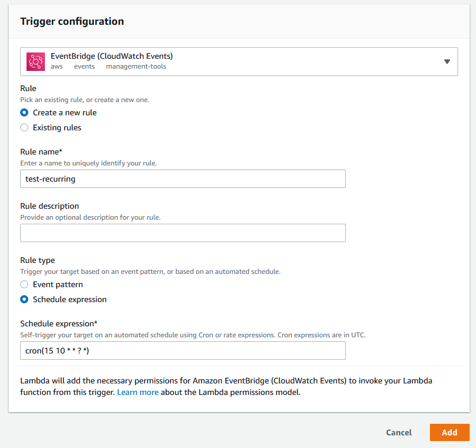Click the aws tag under EventBridge
Screen dimensions: 476x448
click(x=56, y=66)
